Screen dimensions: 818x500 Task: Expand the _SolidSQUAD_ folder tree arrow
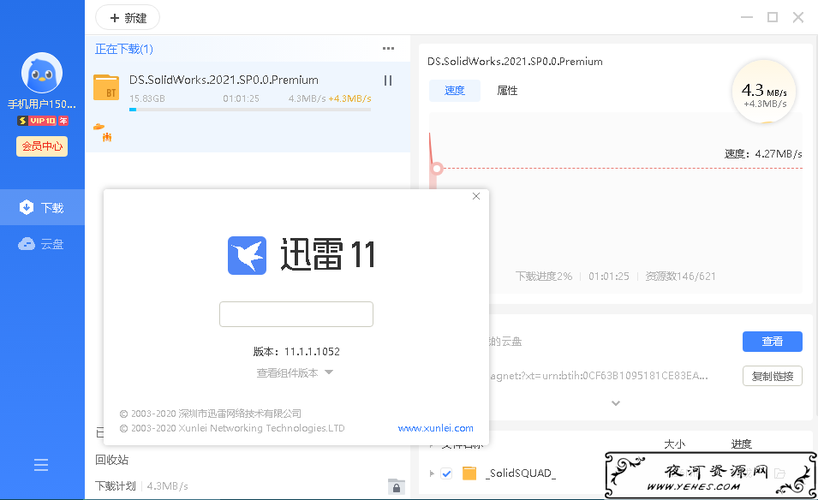click(x=431, y=473)
